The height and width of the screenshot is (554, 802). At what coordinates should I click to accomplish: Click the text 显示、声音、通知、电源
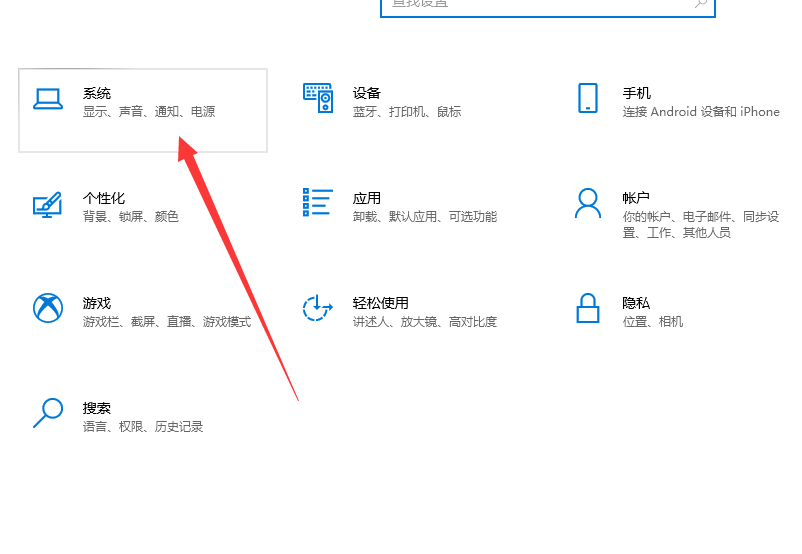point(149,112)
